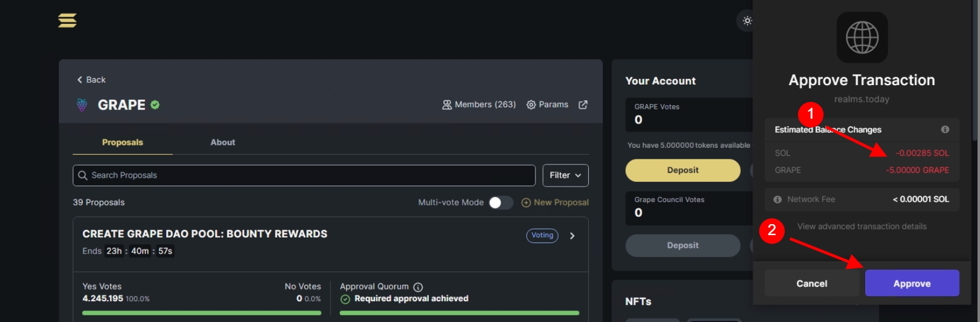Viewport: 980px width, 322px height.
Task: Click the yellow Deposit button for GRAPE votes
Action: pyautogui.click(x=682, y=170)
